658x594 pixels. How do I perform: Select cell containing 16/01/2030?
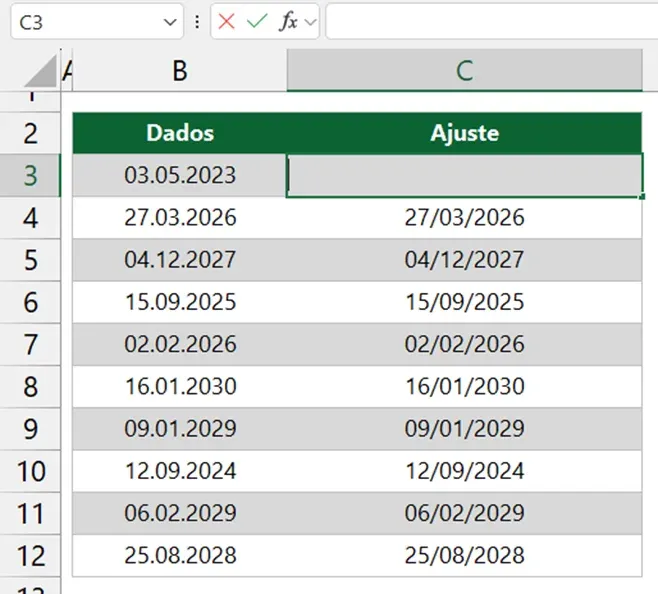465,387
